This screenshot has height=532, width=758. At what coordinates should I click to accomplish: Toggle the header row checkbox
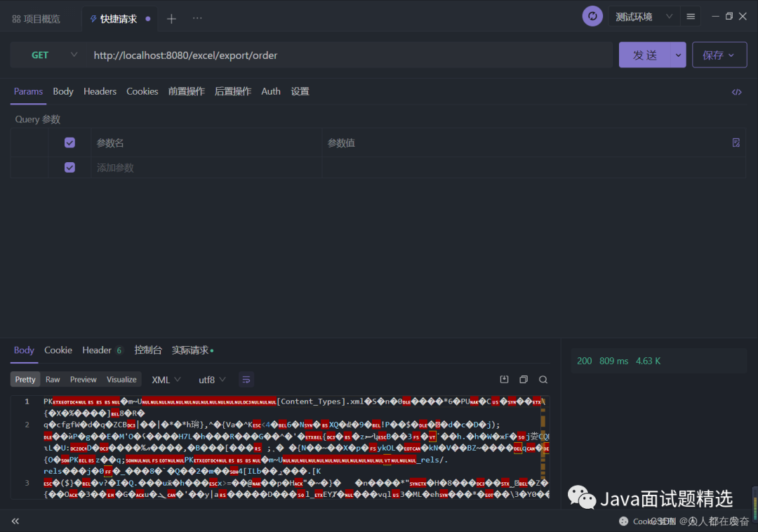pyautogui.click(x=69, y=142)
